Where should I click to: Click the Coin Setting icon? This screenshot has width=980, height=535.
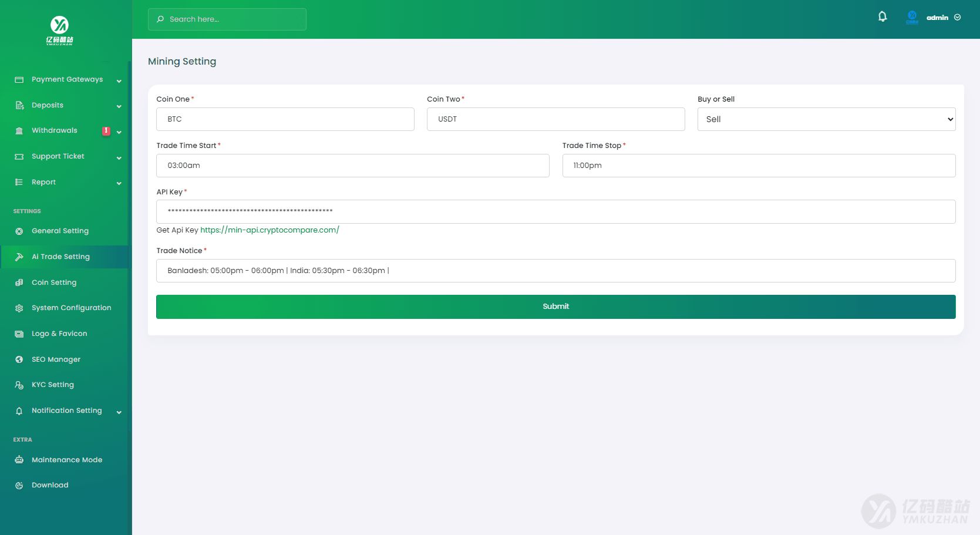19,282
